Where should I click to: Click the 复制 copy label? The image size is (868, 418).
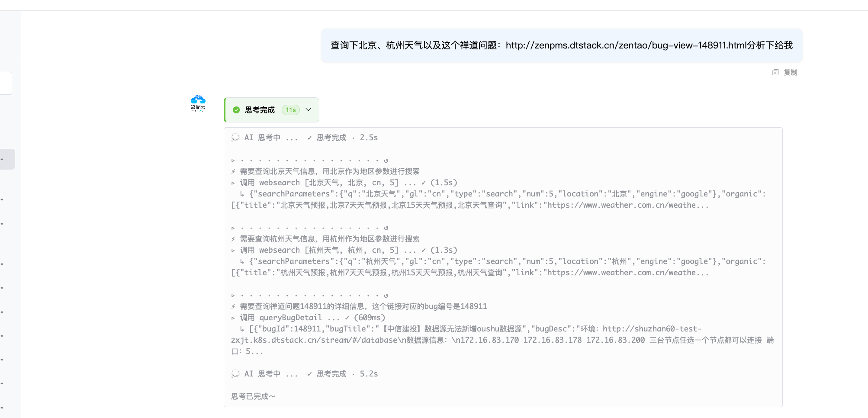[x=791, y=72]
